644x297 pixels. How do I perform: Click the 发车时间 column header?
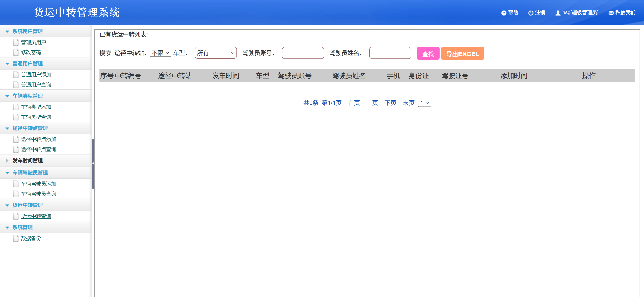pyautogui.click(x=226, y=76)
